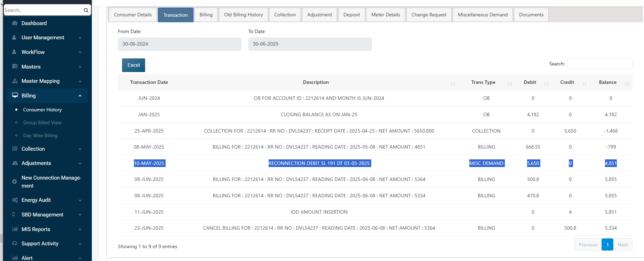The height and width of the screenshot is (261, 644).
Task: Switch to the Old Billing History tab
Action: tap(244, 15)
